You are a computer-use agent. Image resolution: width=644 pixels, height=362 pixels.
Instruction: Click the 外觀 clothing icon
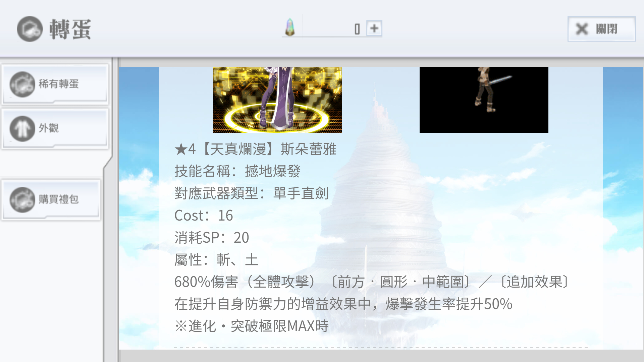[22, 128]
